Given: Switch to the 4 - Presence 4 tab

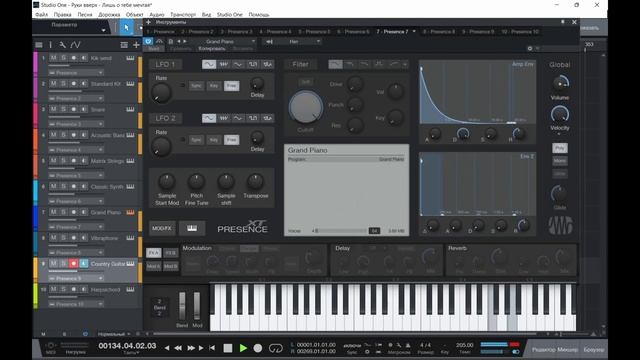Looking at the screenshot, I should [276, 31].
